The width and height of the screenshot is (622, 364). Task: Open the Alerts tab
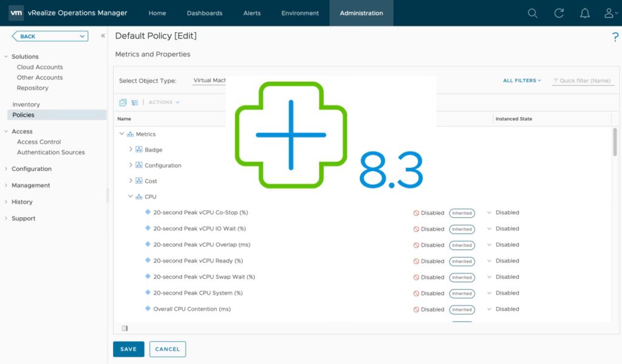[252, 13]
